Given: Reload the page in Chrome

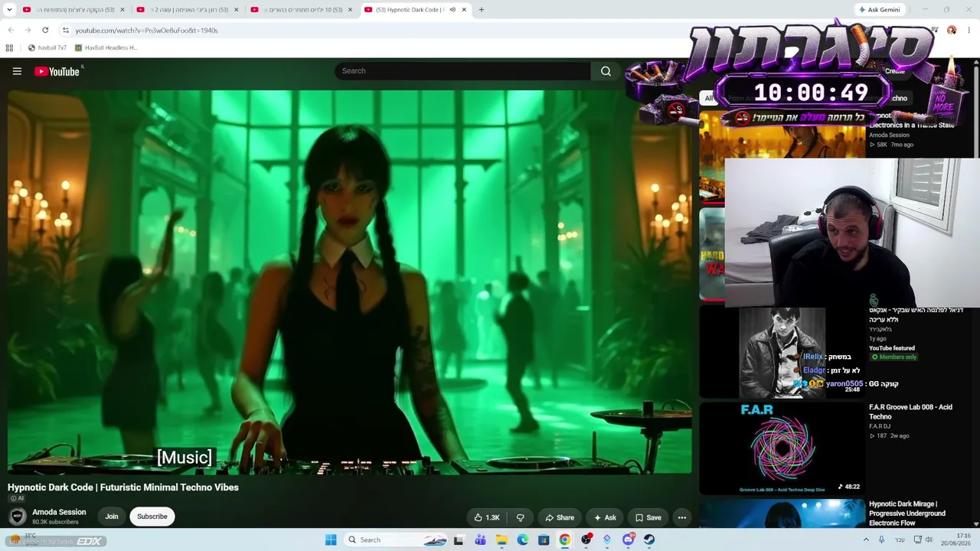Looking at the screenshot, I should pos(45,31).
